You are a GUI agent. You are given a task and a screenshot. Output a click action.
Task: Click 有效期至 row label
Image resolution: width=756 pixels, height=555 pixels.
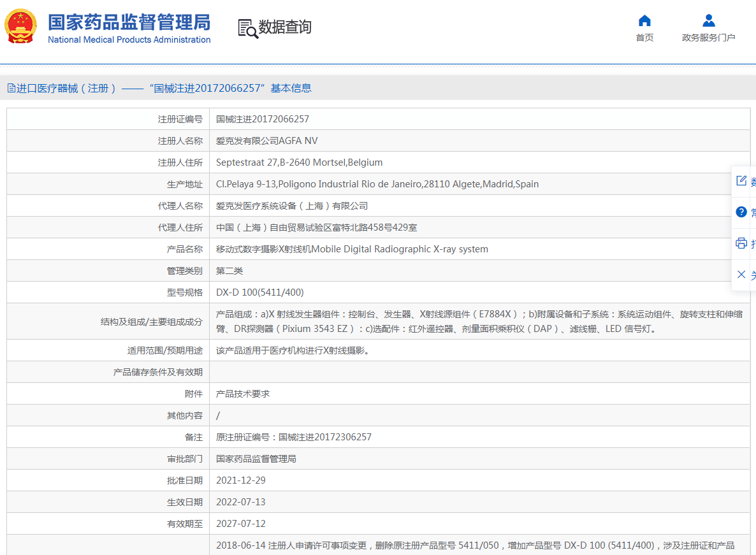(185, 524)
